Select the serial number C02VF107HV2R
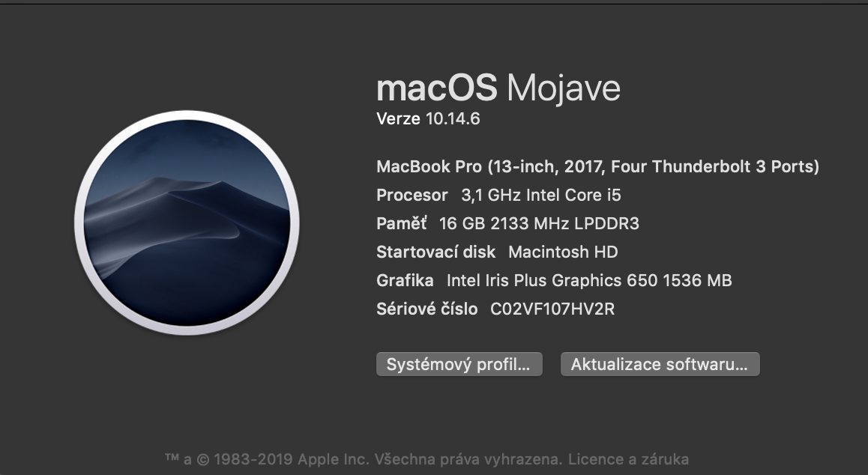Screen dimensions: 868x475 pyautogui.click(x=552, y=309)
